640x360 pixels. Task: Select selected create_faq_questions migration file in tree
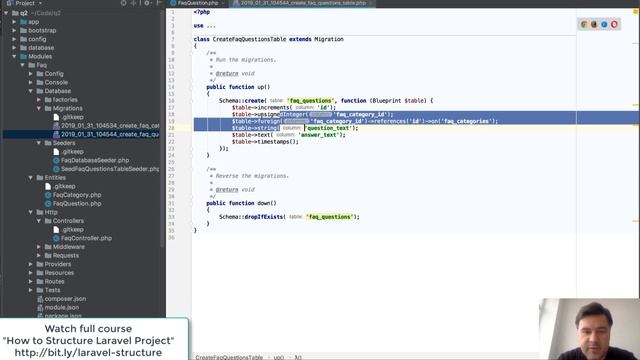(x=82, y=134)
